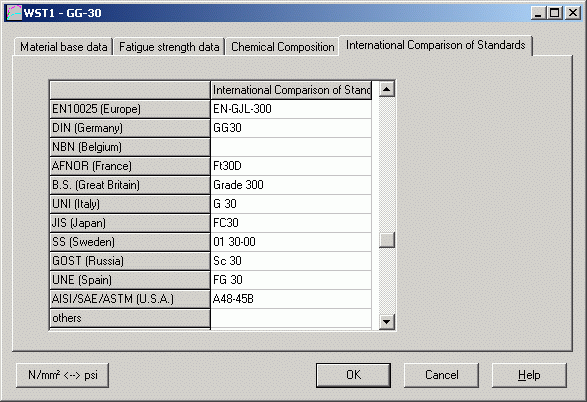Image resolution: width=587 pixels, height=402 pixels.
Task: Click the empty NBN (Belgium) value cell
Action: [291, 147]
